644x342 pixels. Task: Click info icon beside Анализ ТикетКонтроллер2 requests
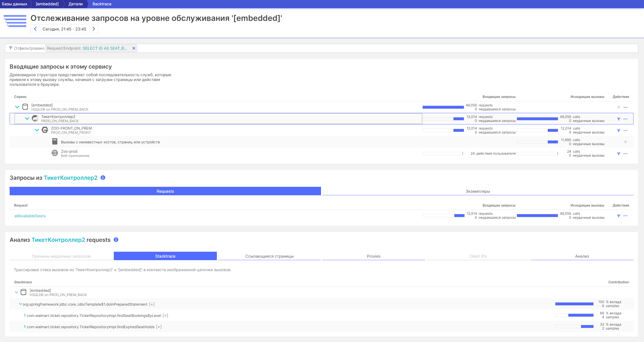116,240
